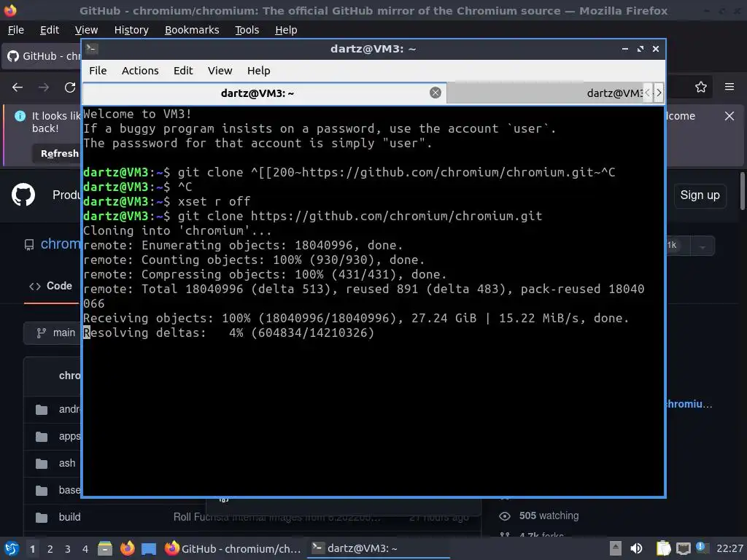This screenshot has height=560, width=747.
Task: Open the ash folder in the repository
Action: [67, 463]
